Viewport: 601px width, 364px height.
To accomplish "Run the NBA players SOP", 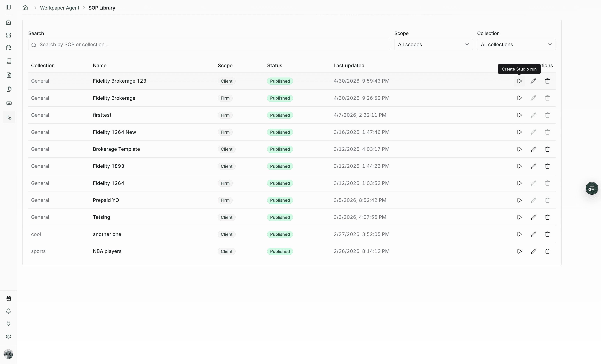I will [x=519, y=251].
